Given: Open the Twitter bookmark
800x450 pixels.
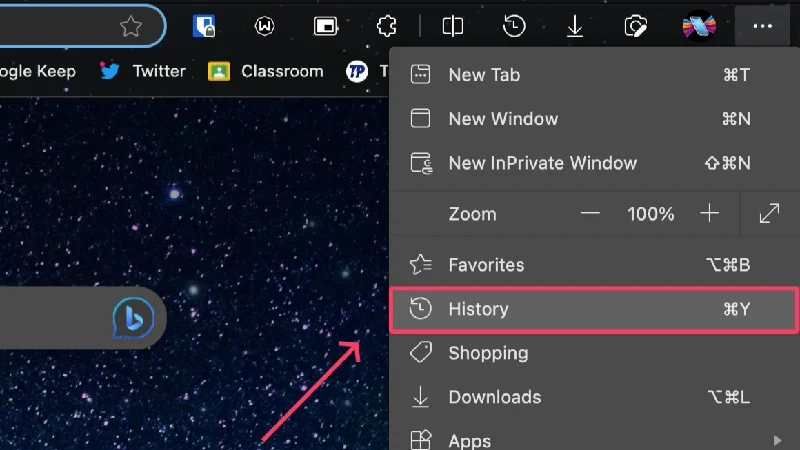Looking at the screenshot, I should [x=143, y=71].
